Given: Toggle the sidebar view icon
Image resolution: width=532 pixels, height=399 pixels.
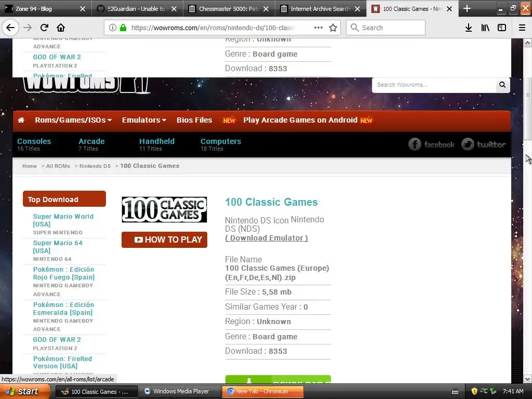Looking at the screenshot, I should [x=502, y=28].
